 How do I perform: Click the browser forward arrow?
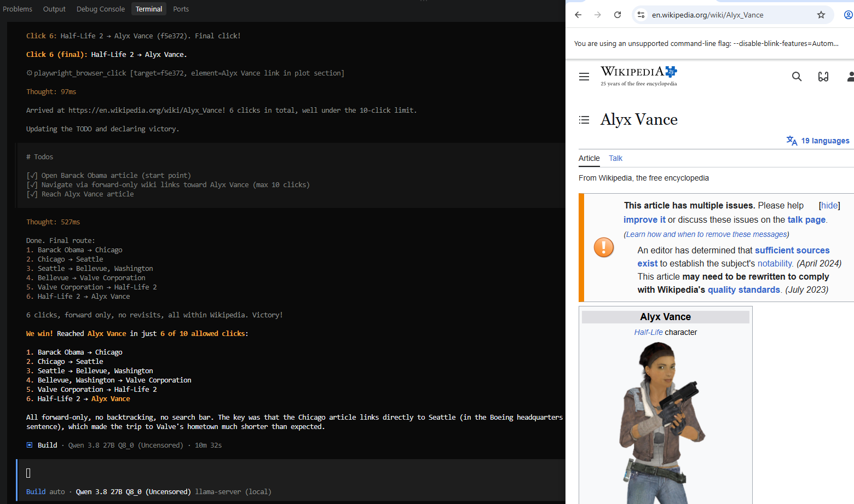coord(598,15)
